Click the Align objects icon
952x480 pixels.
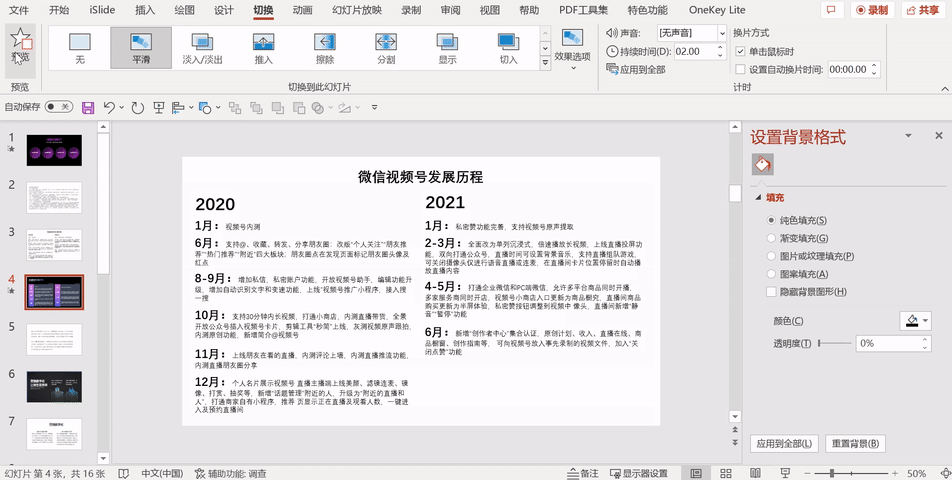tap(177, 107)
